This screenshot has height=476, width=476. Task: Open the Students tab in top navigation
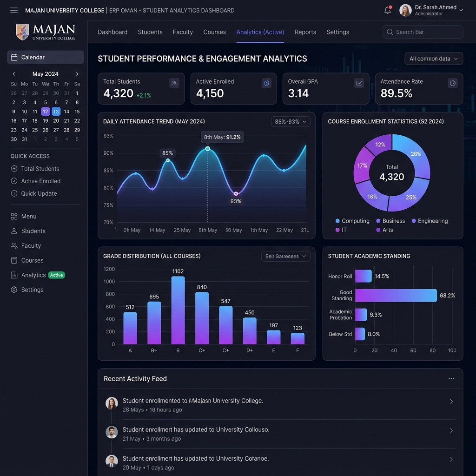coord(150,32)
